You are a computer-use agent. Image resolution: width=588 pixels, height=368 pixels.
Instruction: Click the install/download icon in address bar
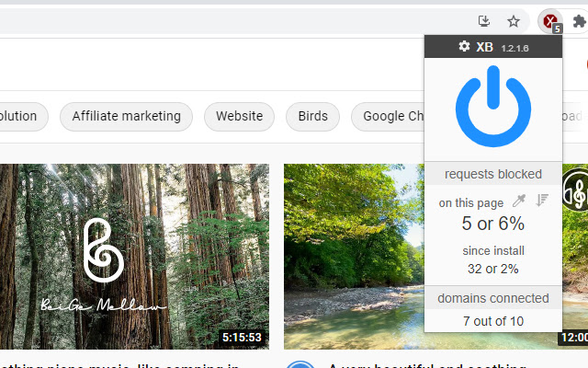(484, 21)
